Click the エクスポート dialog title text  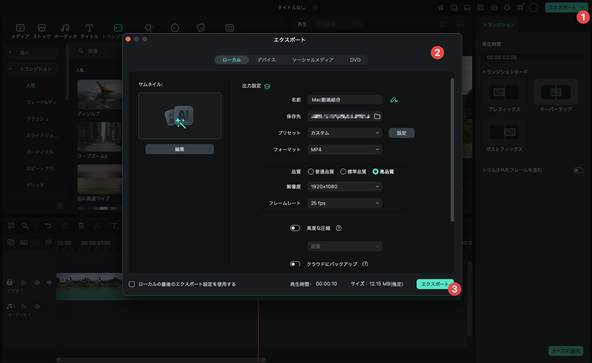[289, 40]
